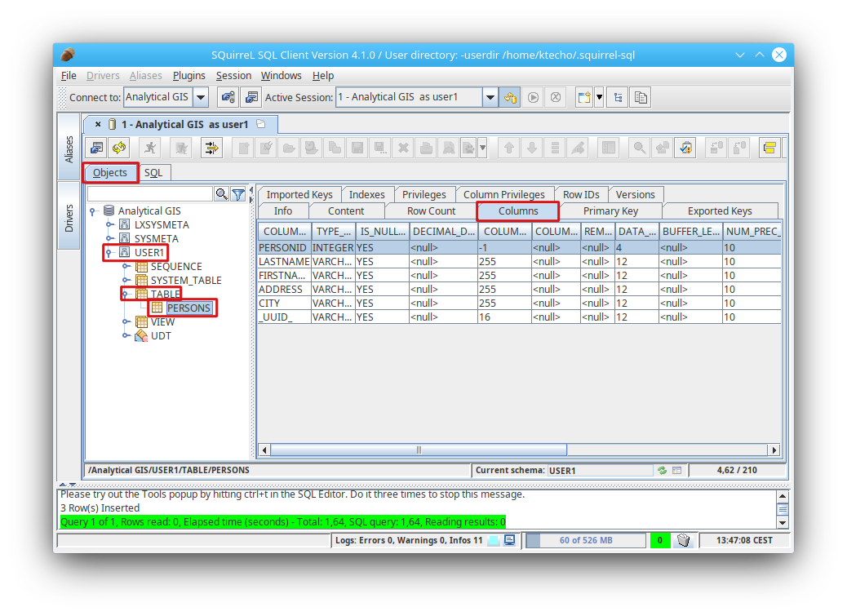Click the small table icon beside Current schema
This screenshot has width=847, height=616.
[x=676, y=470]
